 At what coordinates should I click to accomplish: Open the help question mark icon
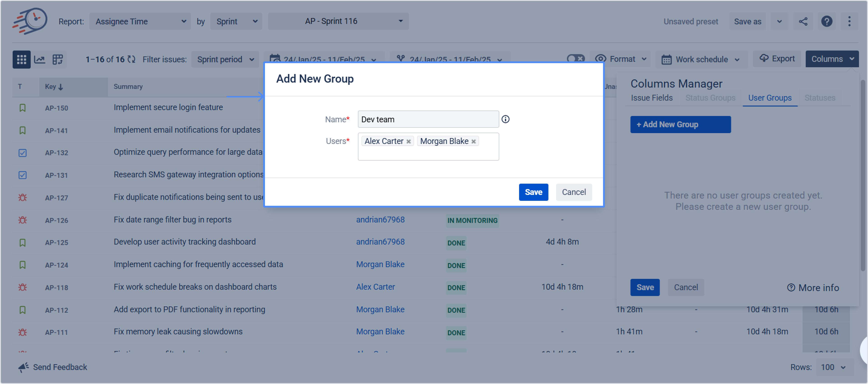826,22
